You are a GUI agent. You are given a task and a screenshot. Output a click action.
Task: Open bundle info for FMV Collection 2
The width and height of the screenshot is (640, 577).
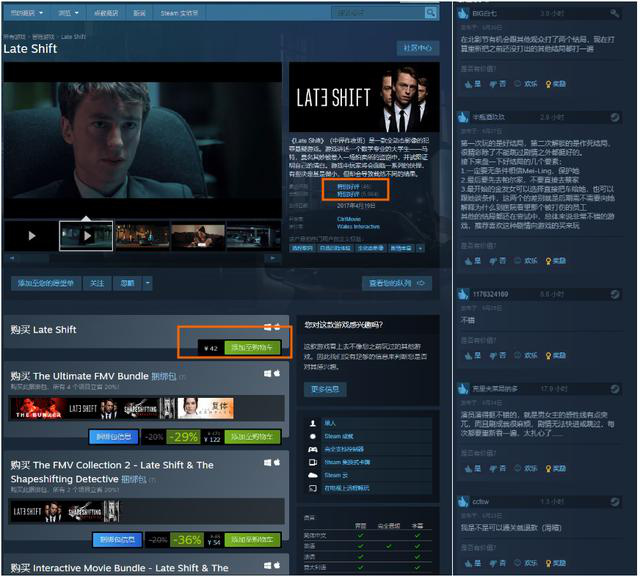(117, 539)
